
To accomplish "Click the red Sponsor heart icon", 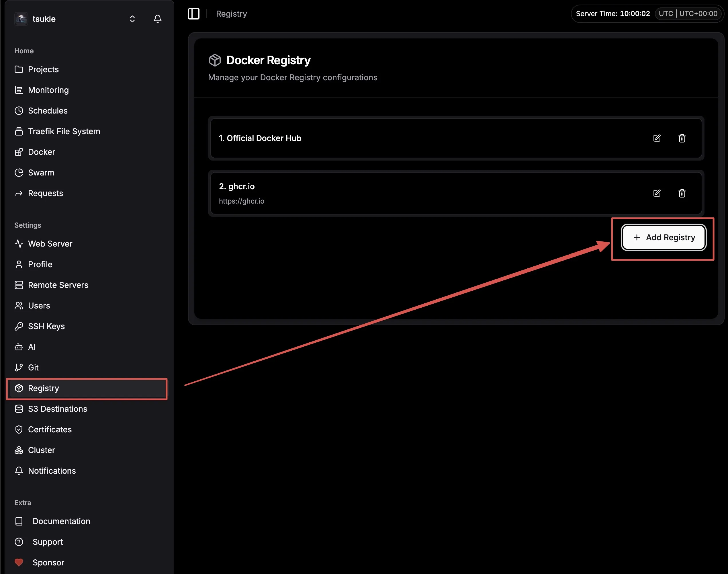I will click(19, 562).
